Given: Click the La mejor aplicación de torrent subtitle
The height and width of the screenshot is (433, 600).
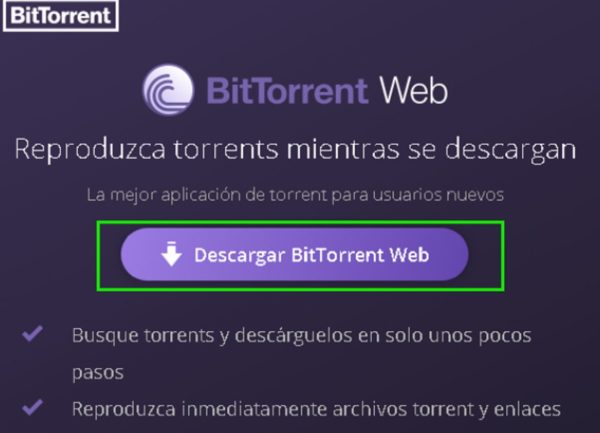Looking at the screenshot, I should point(295,195).
